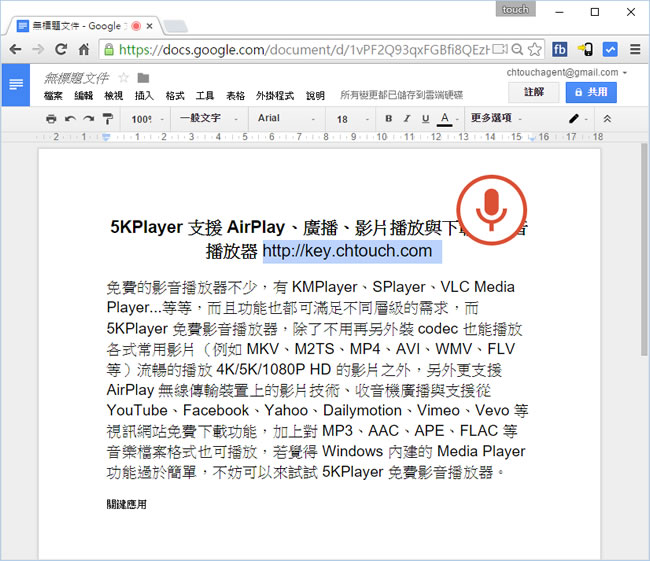Open the Arial font dropdown

tap(286, 118)
